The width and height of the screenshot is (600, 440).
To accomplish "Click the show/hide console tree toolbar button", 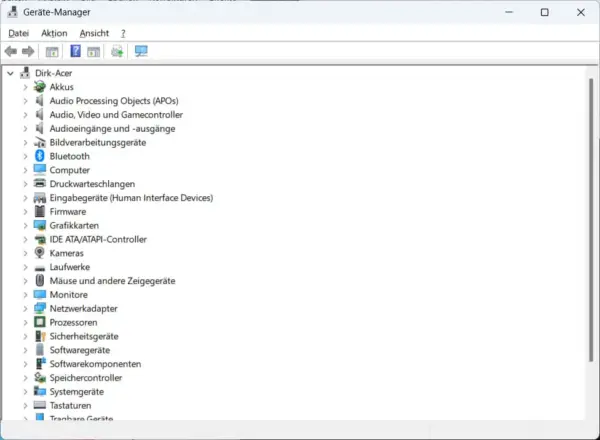I will 52,51.
